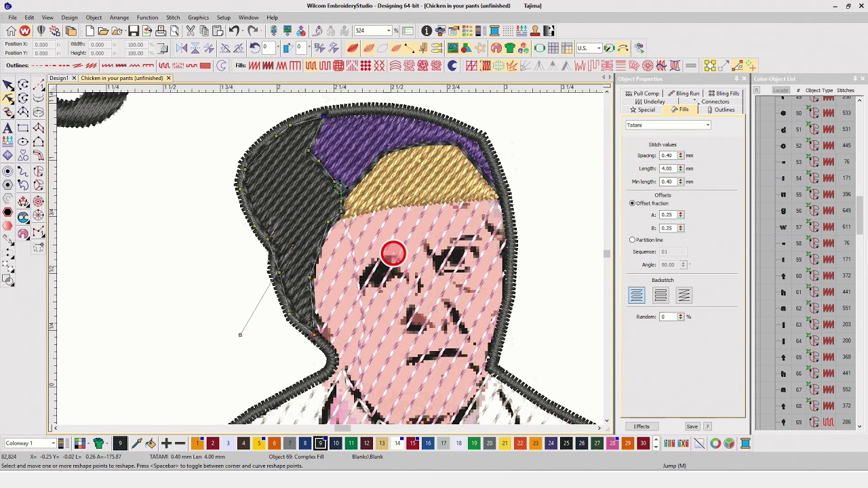Click the Save floppy disk icon
The image size is (868, 488).
[134, 30]
